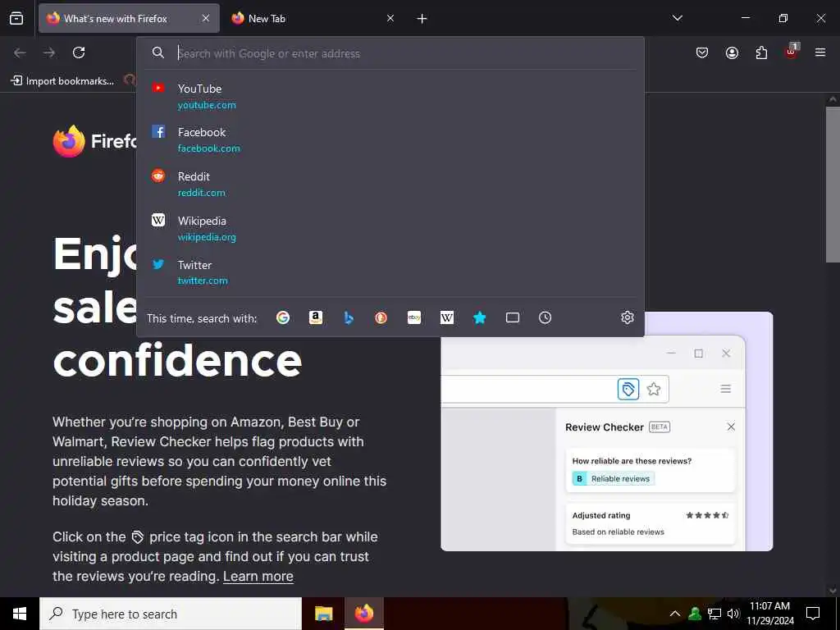Image resolution: width=840 pixels, height=630 pixels.
Task: Open File Explorer from taskbar
Action: pos(323,614)
